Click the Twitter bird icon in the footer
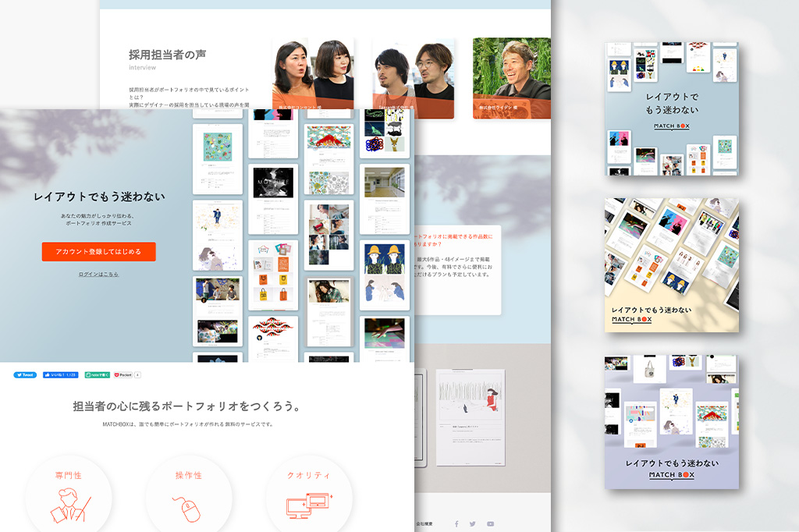Image resolution: width=799 pixels, height=532 pixels. [x=473, y=524]
